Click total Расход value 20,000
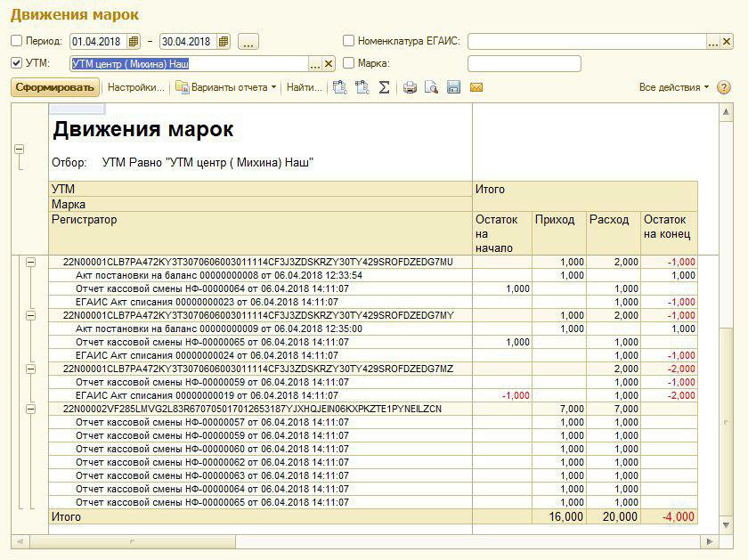748x560 pixels. click(x=620, y=516)
